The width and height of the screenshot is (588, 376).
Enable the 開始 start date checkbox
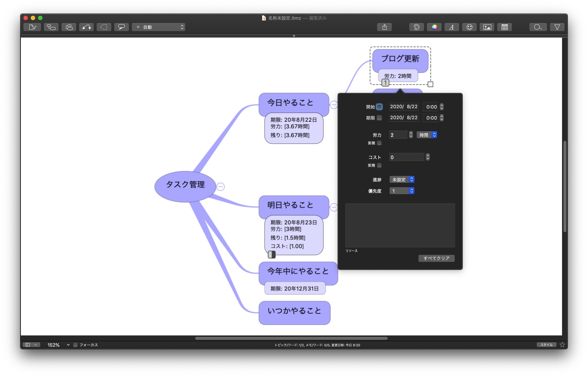point(379,107)
